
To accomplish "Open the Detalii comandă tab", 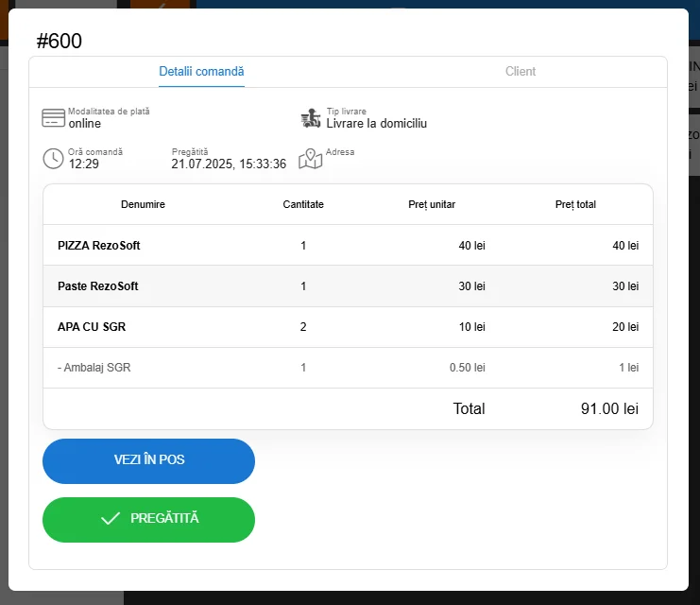I will click(201, 72).
